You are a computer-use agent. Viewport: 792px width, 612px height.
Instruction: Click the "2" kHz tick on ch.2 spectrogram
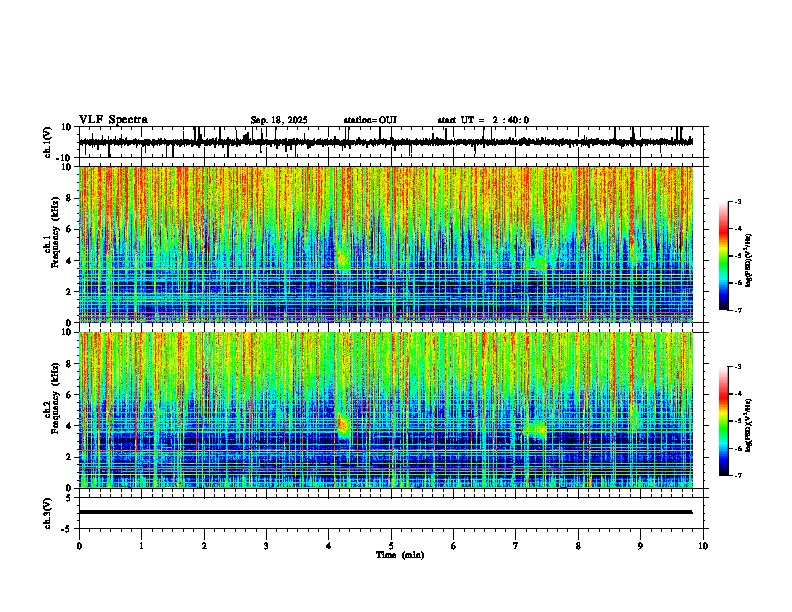point(70,457)
